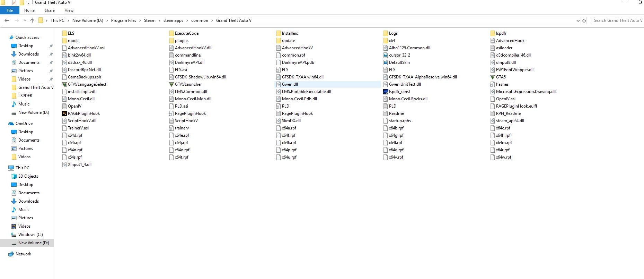Select the mods folder icon
The image size is (644, 279).
(64, 41)
